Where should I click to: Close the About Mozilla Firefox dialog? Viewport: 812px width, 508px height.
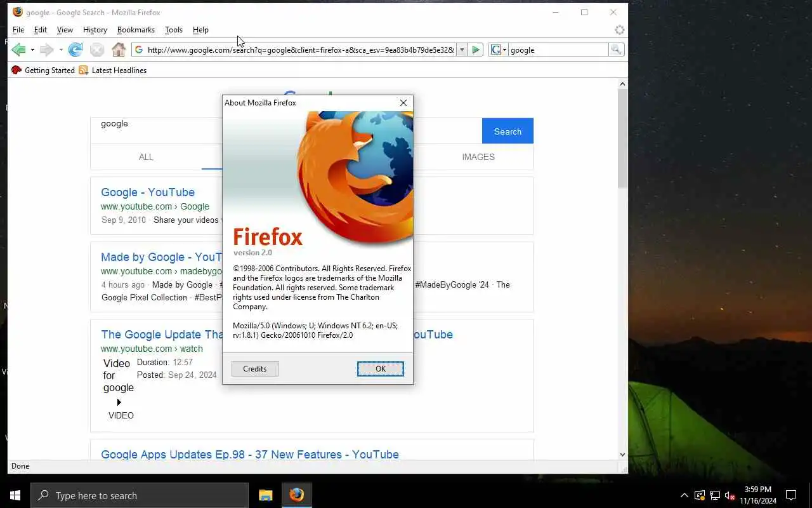tap(403, 103)
